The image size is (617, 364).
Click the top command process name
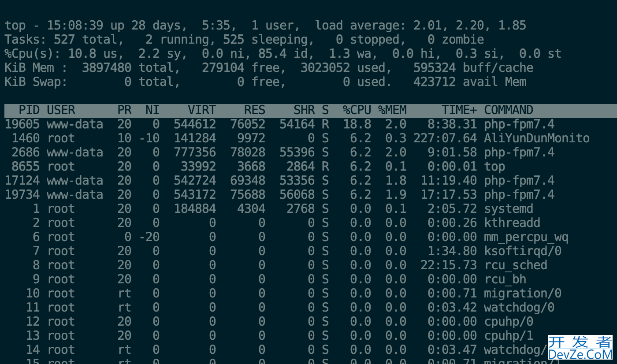pyautogui.click(x=494, y=167)
